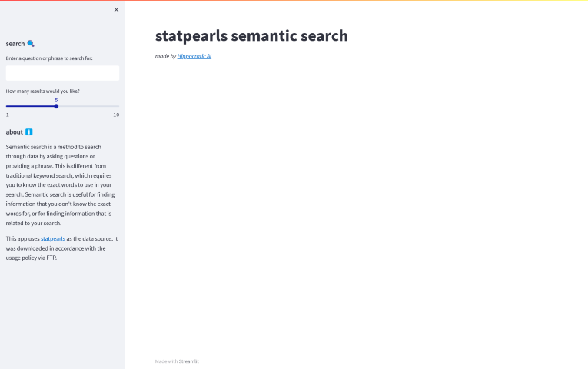Viewport: 588px width, 369px height.
Task: Click the results slider thumb handle
Action: pos(56,106)
